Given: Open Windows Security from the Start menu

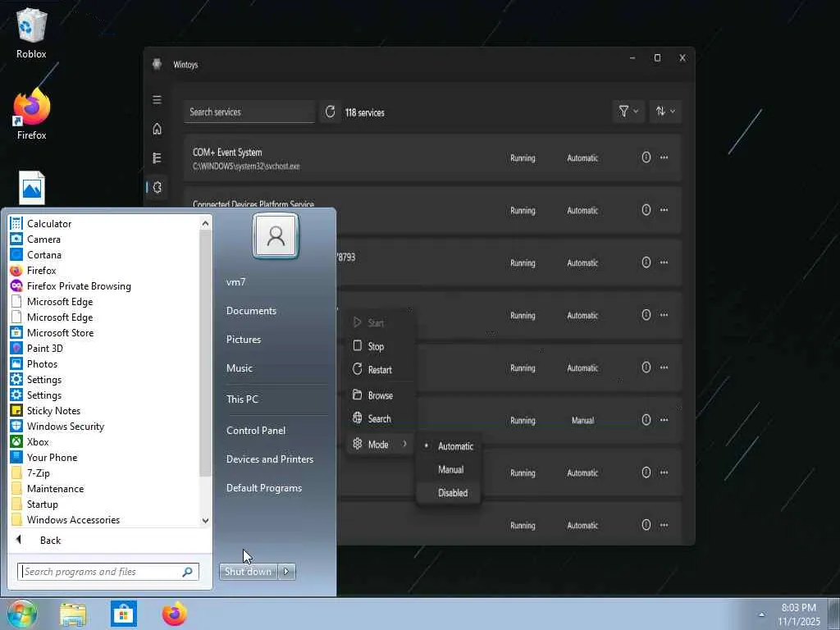Looking at the screenshot, I should (x=104, y=427).
